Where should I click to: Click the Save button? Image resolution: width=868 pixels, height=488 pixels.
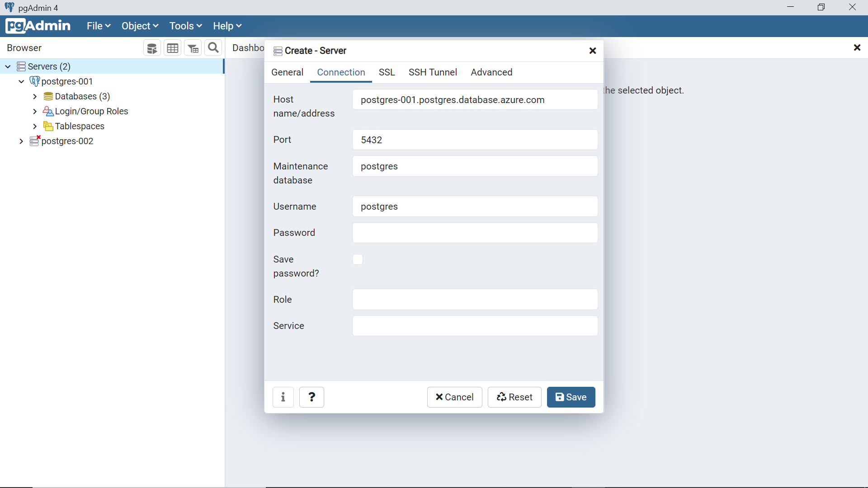pos(571,397)
